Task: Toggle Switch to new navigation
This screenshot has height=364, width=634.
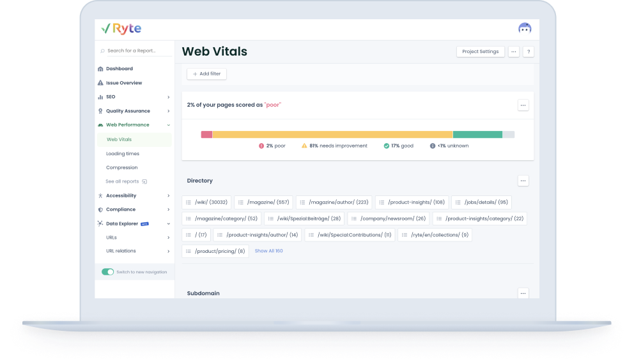Action: pos(107,272)
